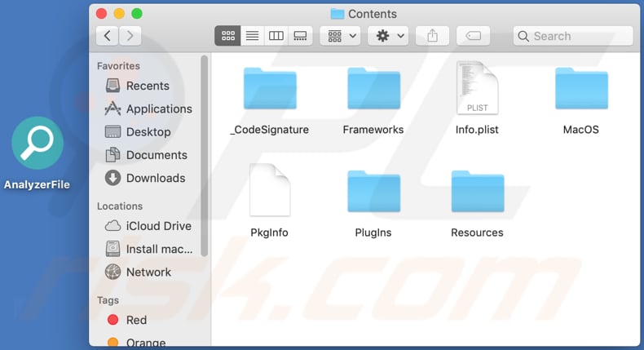The image size is (644, 350).
Task: Switch to icon view
Action: click(228, 36)
